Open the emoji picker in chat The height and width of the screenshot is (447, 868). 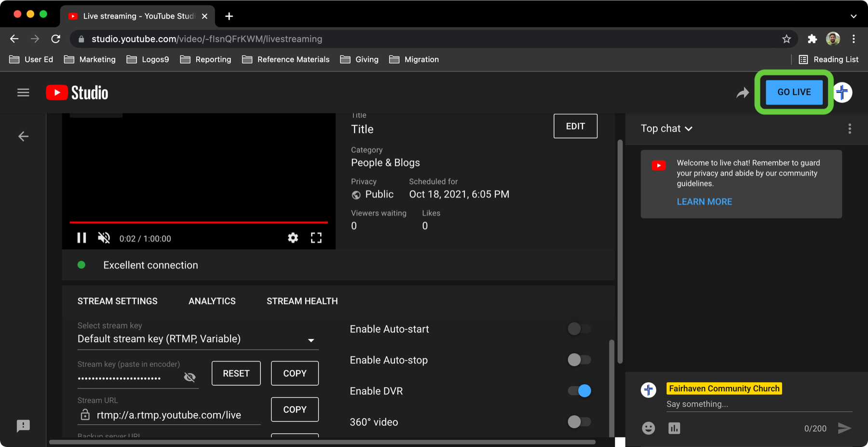pyautogui.click(x=648, y=428)
